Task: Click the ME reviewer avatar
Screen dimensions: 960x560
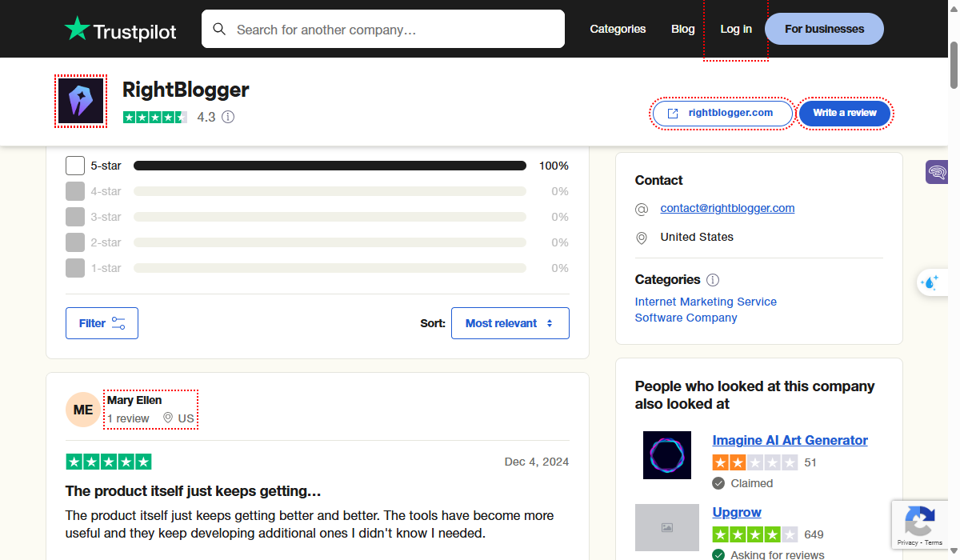Action: pos(83,410)
